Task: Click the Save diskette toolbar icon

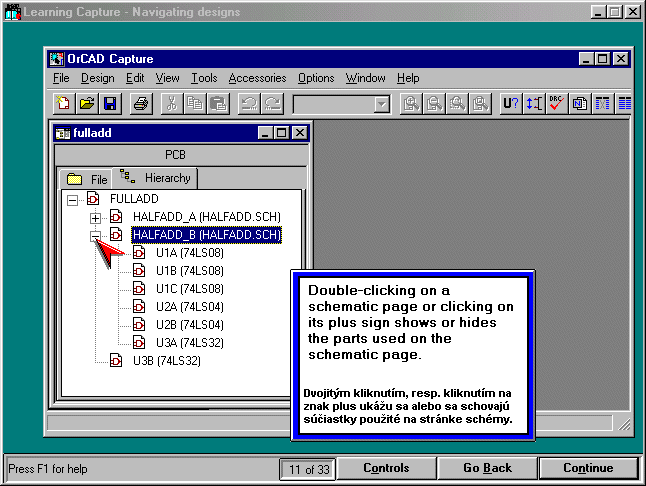Action: [110, 103]
